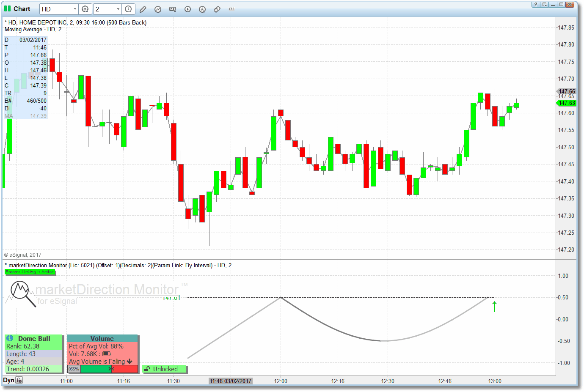This screenshot has width=584, height=392.
Task: Open the EFS formulas button
Action: coord(231,9)
